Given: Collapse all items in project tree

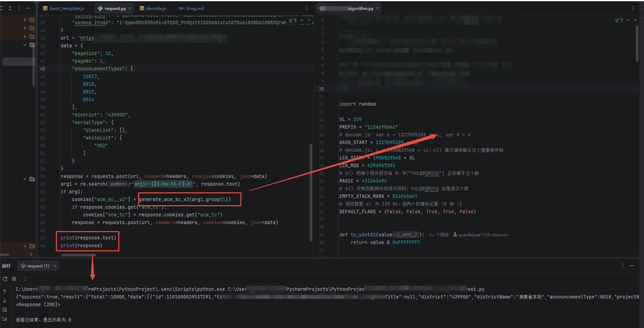Looking at the screenshot, I should coord(10,8).
